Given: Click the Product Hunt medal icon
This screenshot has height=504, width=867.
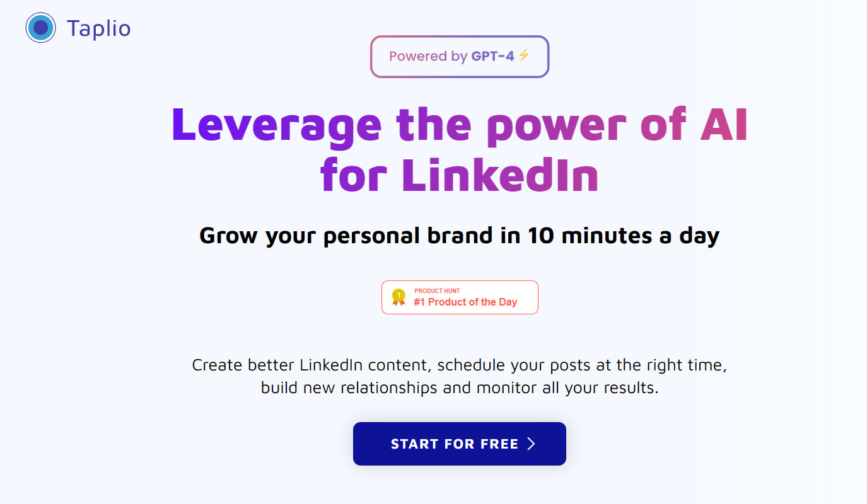Looking at the screenshot, I should (399, 297).
